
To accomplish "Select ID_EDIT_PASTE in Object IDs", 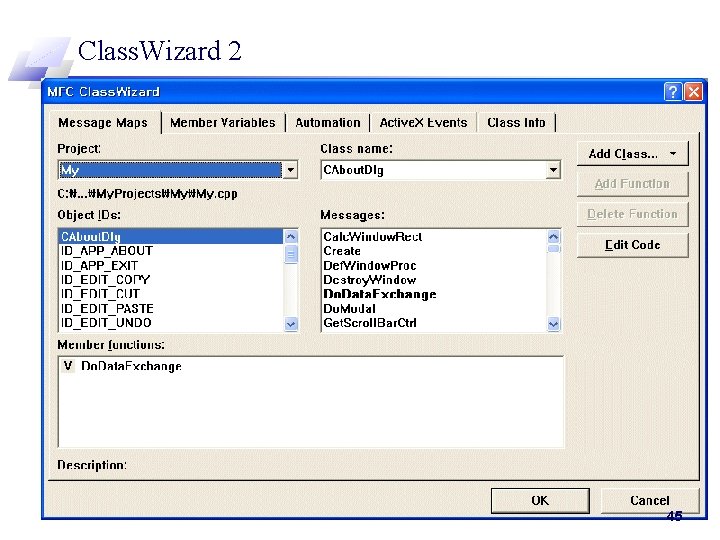I will [171, 309].
